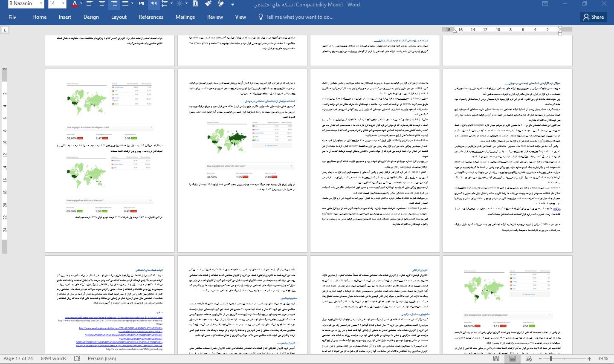This screenshot has width=614, height=364.
Task: Click the Font Color letter A icon
Action: (75, 4)
